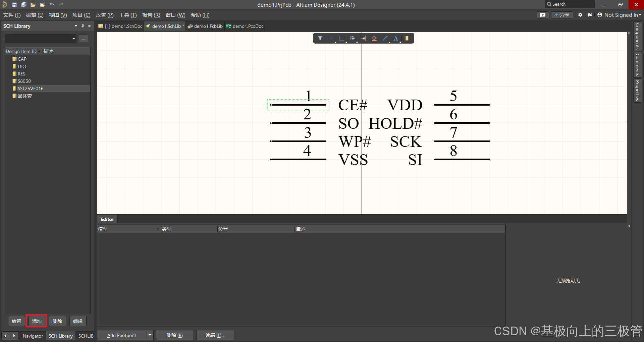Image resolution: width=644 pixels, height=342 pixels.
Task: Click the 编辑 button under component list
Action: [78, 321]
